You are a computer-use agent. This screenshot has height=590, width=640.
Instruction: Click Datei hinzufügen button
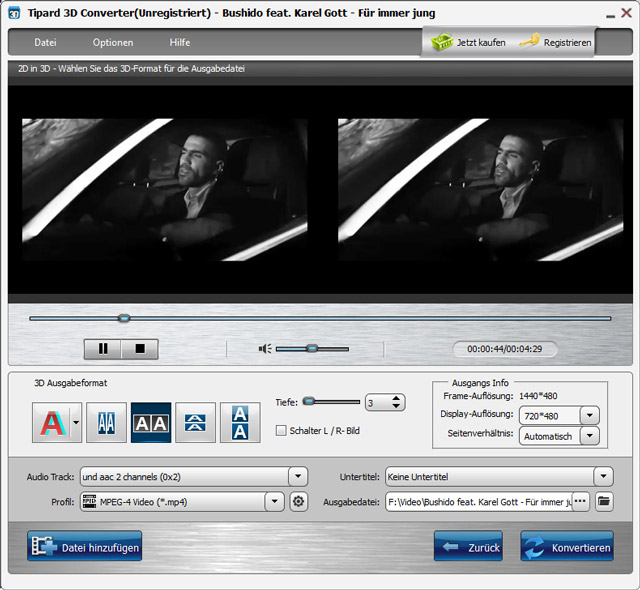(x=85, y=546)
